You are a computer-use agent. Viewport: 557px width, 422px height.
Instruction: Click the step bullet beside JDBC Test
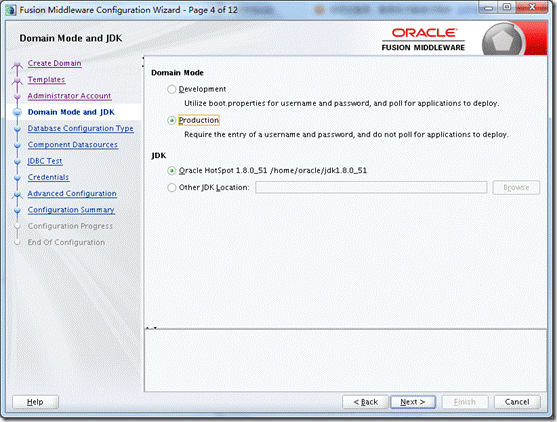tap(17, 162)
